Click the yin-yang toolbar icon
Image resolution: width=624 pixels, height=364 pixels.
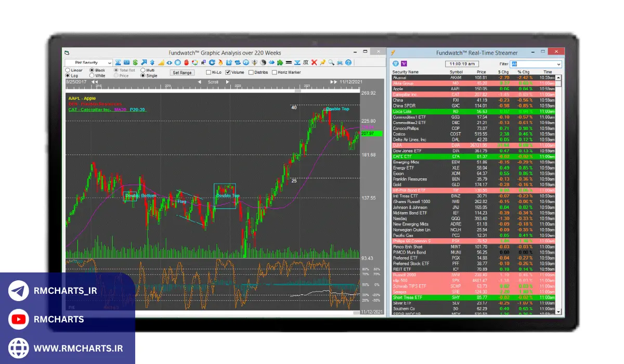(263, 62)
